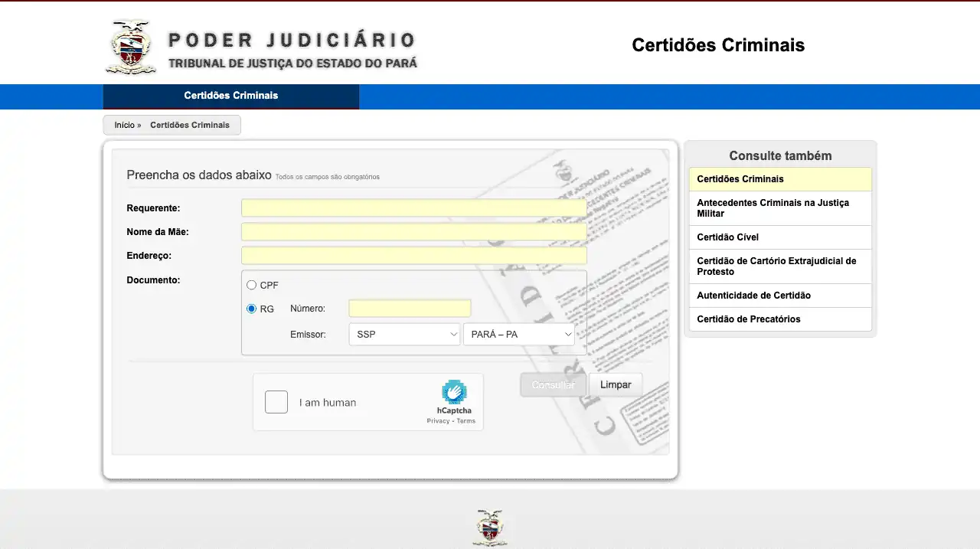Open the SSP issuer dropdown

(x=404, y=335)
